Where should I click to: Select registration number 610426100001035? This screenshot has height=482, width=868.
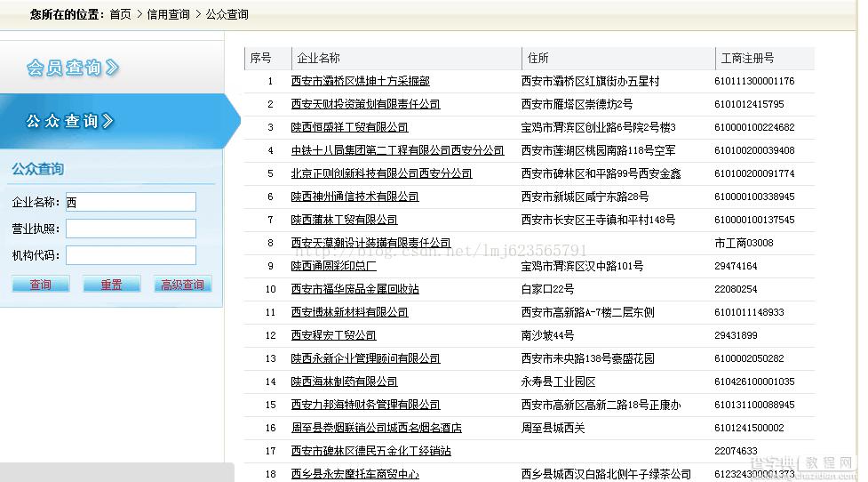click(x=754, y=382)
